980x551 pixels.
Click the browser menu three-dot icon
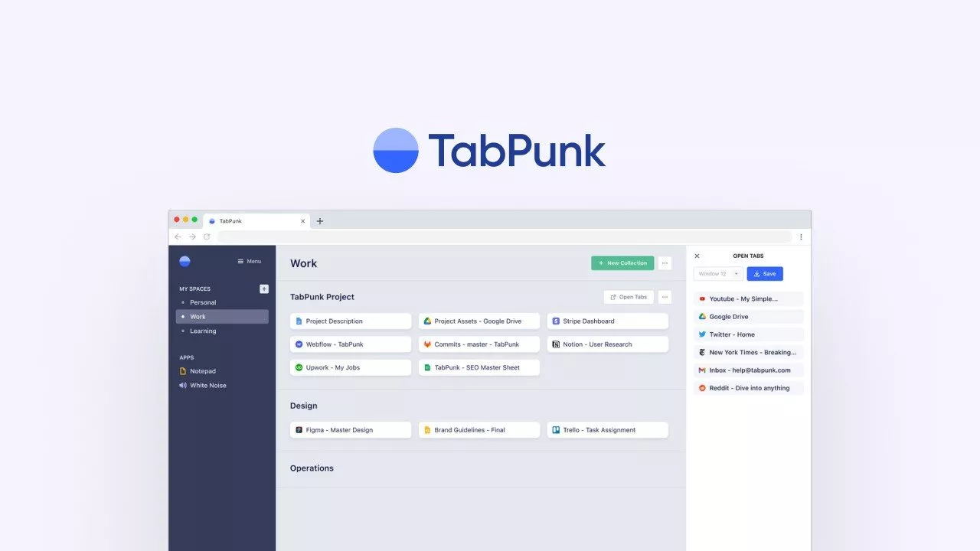801,237
